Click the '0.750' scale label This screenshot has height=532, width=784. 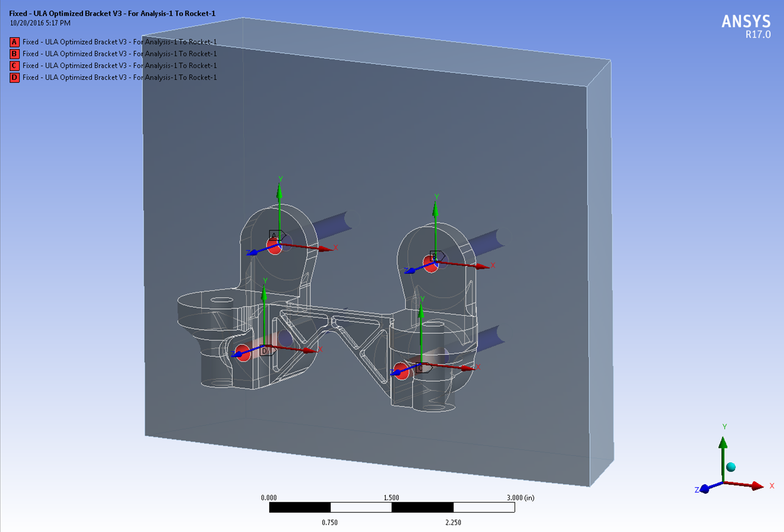(x=330, y=522)
